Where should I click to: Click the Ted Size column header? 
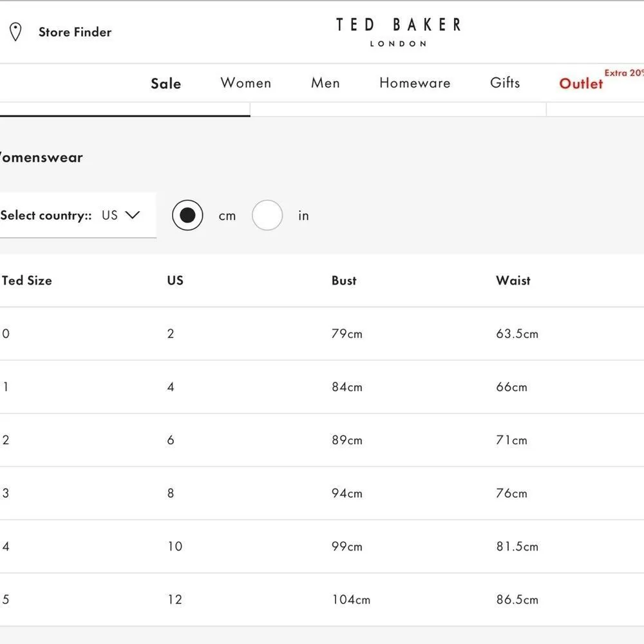[27, 281]
